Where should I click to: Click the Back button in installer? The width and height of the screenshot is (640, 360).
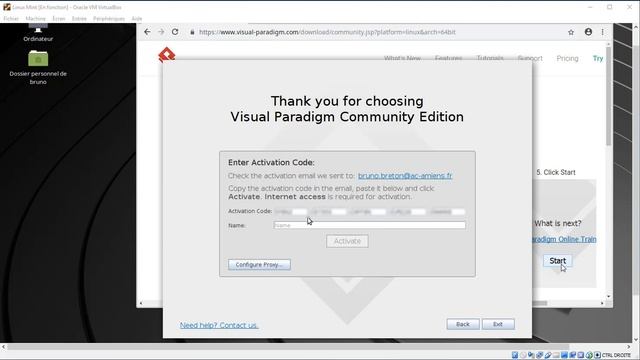[x=463, y=324]
